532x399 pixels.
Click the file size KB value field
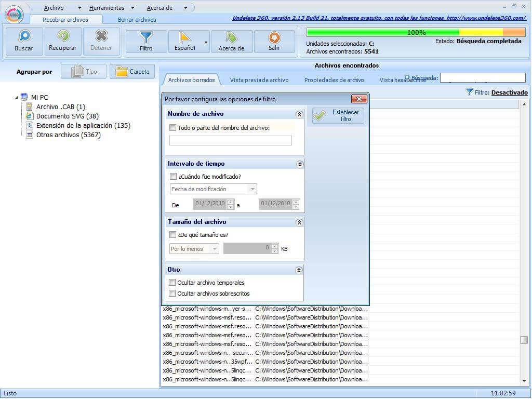coord(247,248)
